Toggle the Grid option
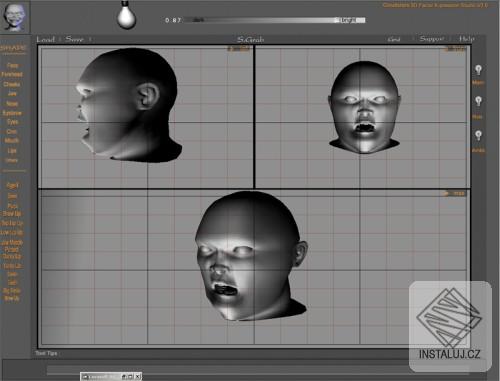 click(x=394, y=39)
